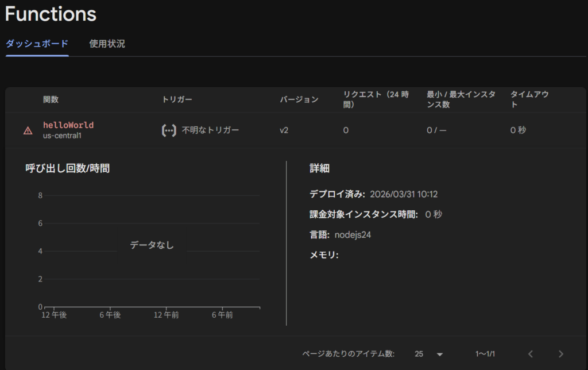Click the 最小 / 最大インスタンス数 column header
Viewport: 588px width, 370px height.
point(461,100)
